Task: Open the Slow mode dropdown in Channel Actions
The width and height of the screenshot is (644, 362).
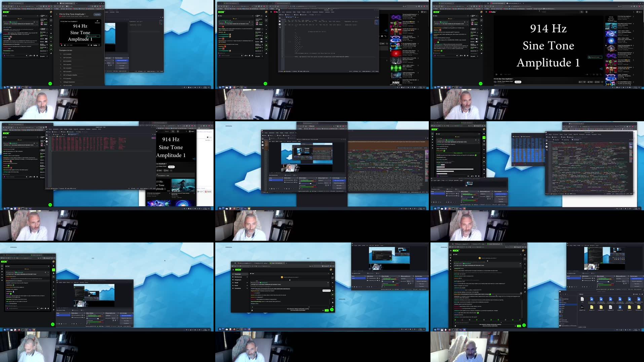Action: 478,32
